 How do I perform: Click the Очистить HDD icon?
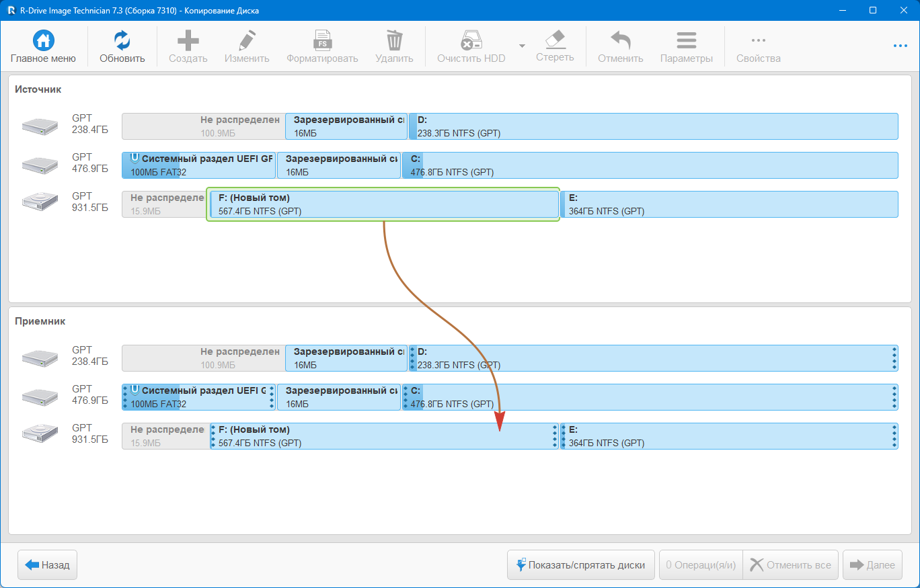click(471, 41)
